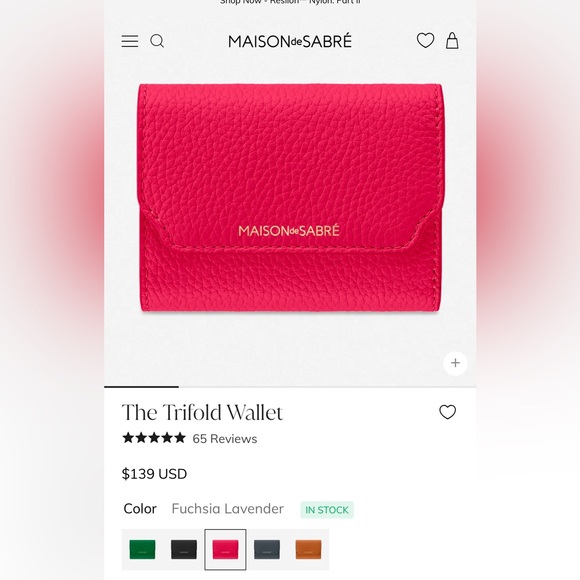This screenshot has height=580, width=580.
Task: Select the black color swatch
Action: pyautogui.click(x=184, y=549)
